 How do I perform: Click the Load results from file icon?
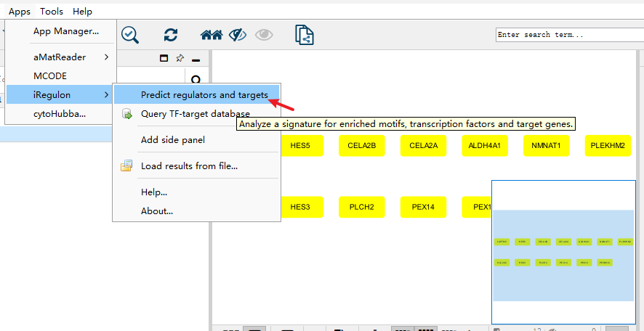click(127, 165)
